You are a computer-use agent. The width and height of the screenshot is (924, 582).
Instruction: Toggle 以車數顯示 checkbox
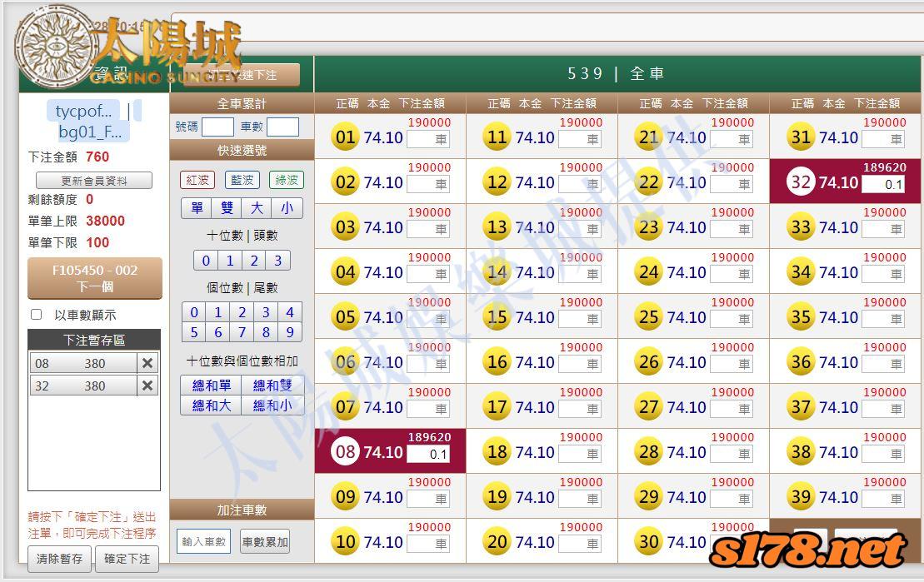click(x=37, y=315)
